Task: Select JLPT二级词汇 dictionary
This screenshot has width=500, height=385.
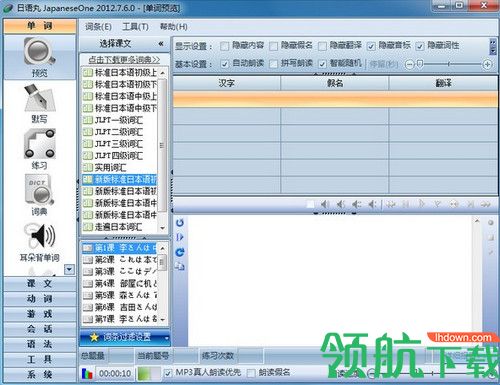Action: coord(119,132)
